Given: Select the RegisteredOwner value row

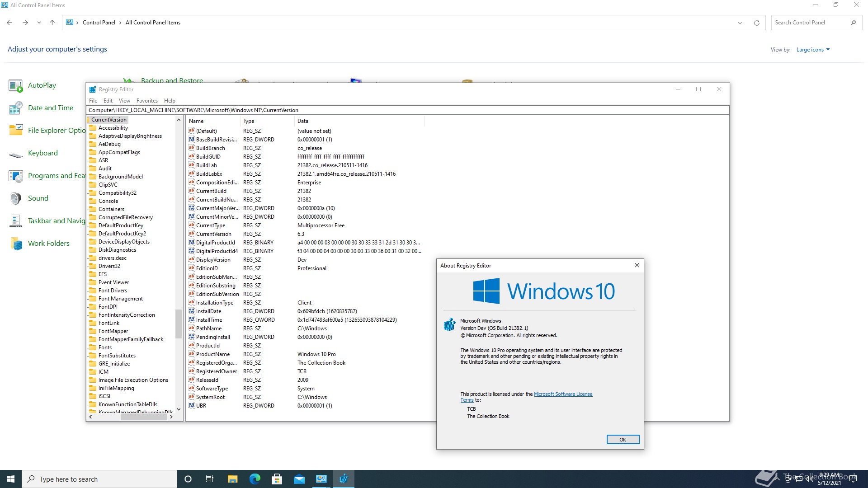Looking at the screenshot, I should point(307,371).
